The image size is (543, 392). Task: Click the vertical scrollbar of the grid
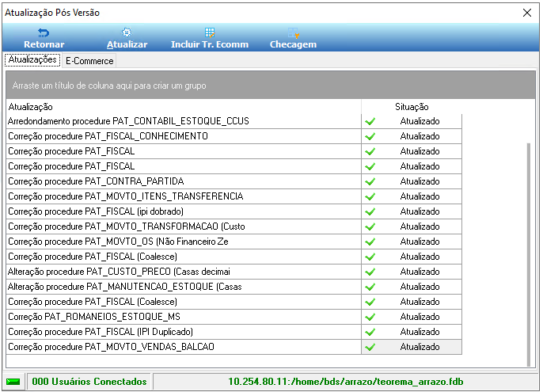(529, 254)
